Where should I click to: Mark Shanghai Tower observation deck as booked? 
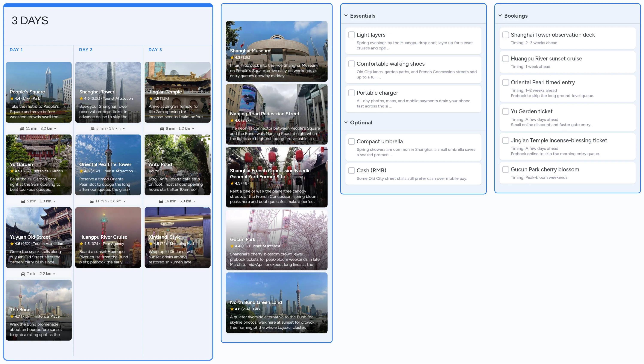point(506,35)
